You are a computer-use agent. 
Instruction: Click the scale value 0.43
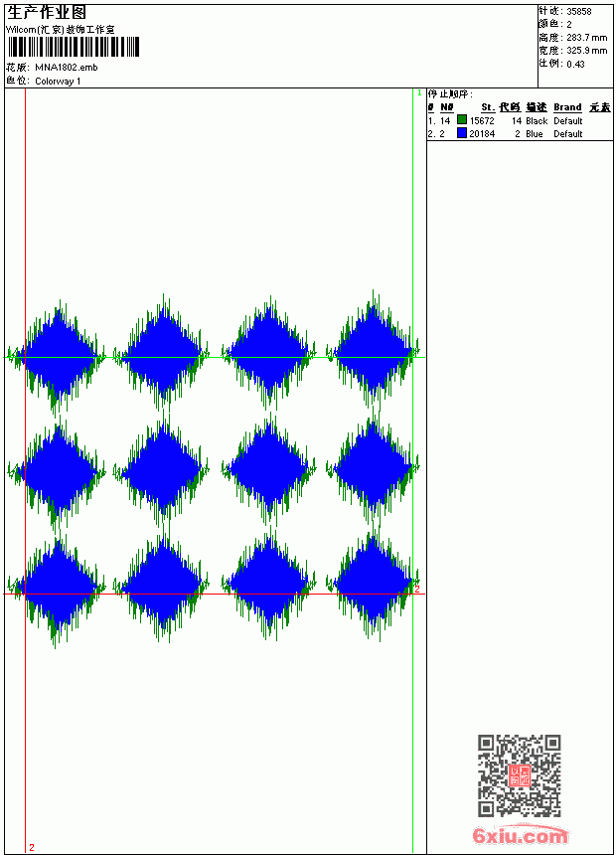(x=575, y=65)
